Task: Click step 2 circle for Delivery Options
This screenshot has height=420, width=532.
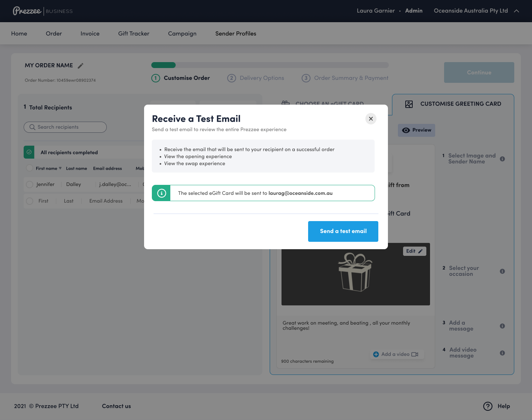Action: click(x=232, y=78)
